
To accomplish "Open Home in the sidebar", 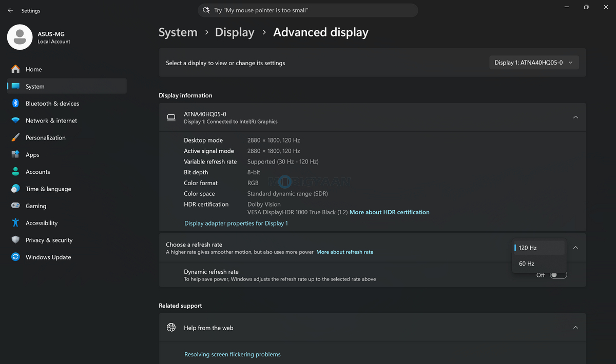I will coord(67,69).
